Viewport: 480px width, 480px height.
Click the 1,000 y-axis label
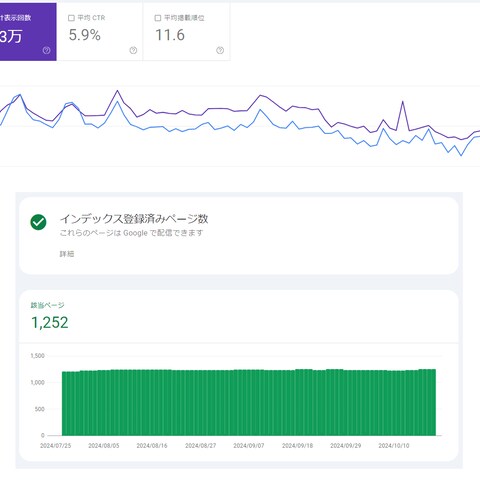click(x=37, y=382)
